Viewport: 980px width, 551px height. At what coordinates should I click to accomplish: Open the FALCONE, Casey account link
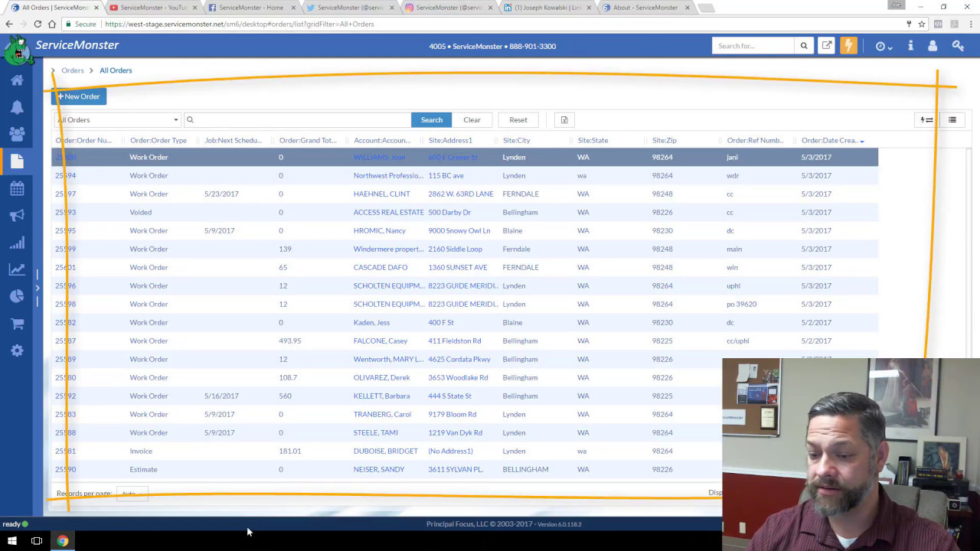[381, 341]
